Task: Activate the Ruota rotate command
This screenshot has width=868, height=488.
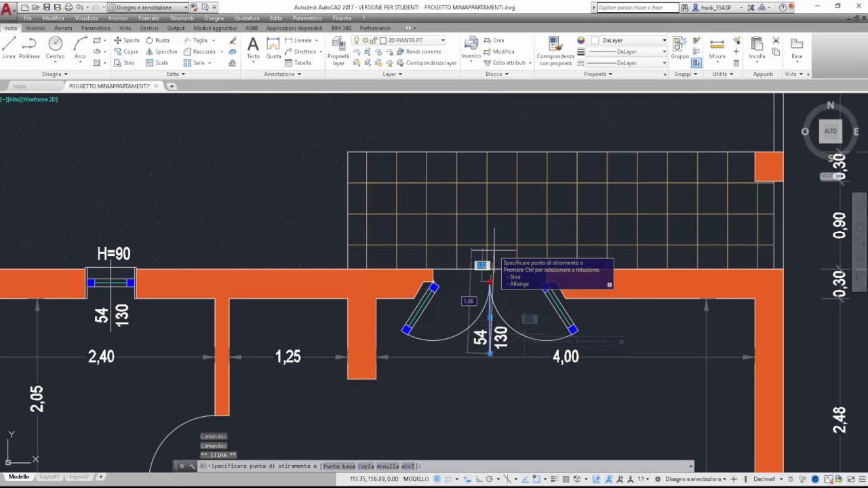Action: (157, 40)
